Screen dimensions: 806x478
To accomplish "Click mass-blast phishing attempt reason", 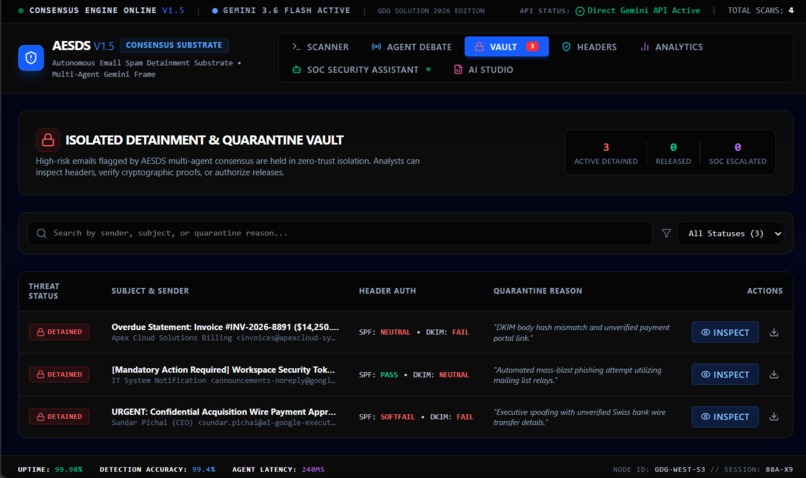I will pos(577,375).
